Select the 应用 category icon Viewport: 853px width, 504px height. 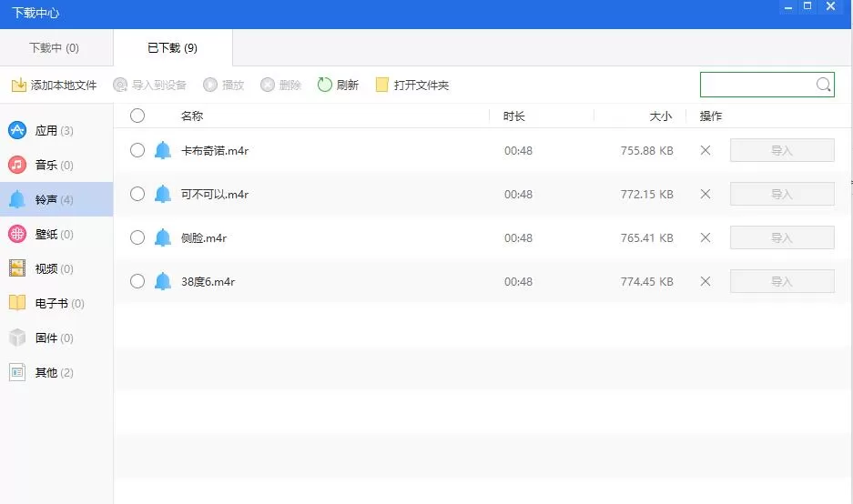click(x=17, y=130)
